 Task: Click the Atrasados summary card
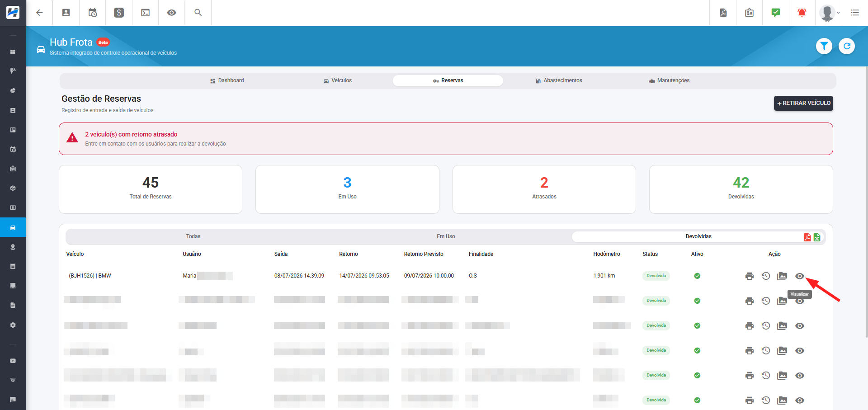(544, 189)
